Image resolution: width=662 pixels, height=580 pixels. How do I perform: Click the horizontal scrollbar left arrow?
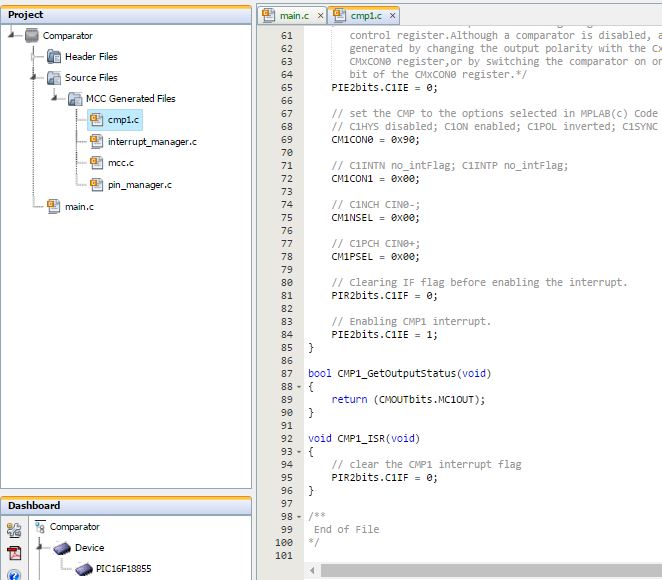coord(314,570)
